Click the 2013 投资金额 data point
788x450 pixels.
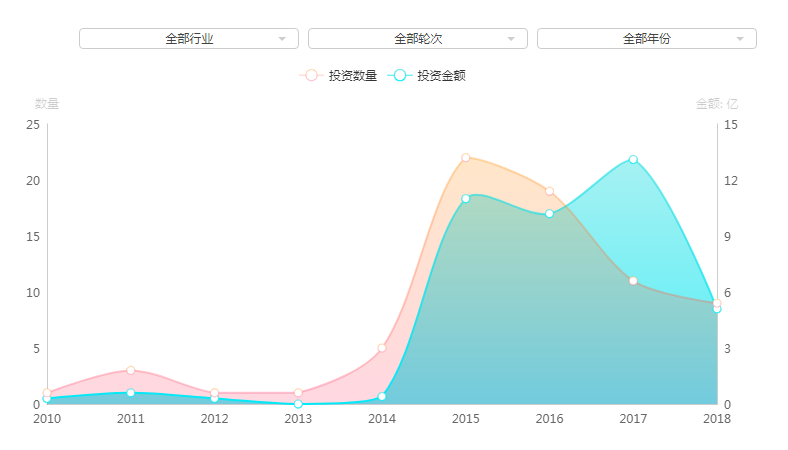click(x=298, y=404)
